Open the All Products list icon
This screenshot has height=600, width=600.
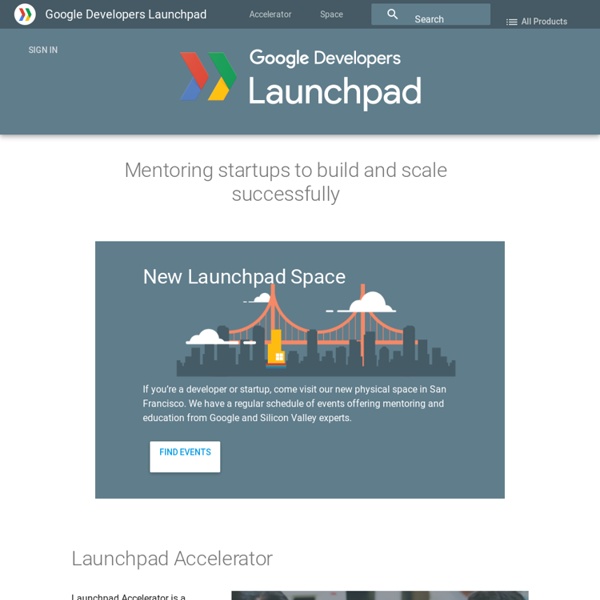click(512, 22)
